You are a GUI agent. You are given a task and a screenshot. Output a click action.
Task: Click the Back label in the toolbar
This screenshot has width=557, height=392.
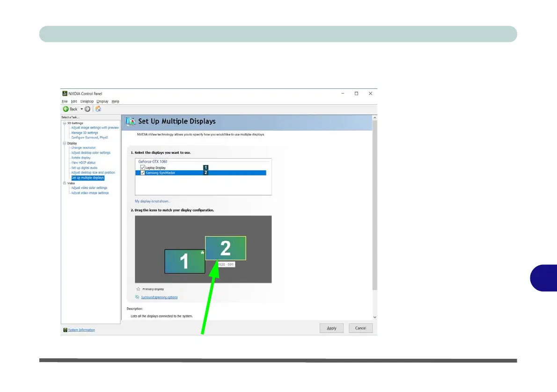coord(73,109)
